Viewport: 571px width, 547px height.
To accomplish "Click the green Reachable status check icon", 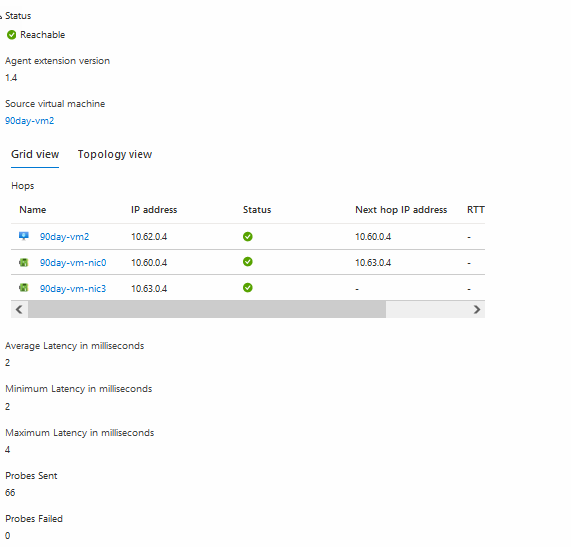I will point(12,35).
